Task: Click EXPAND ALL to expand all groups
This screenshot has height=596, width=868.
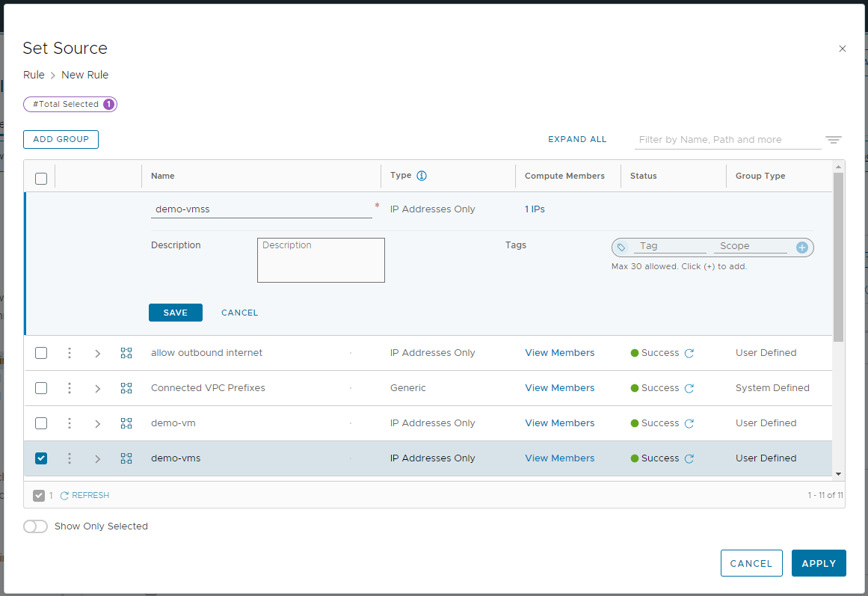Action: click(x=577, y=139)
